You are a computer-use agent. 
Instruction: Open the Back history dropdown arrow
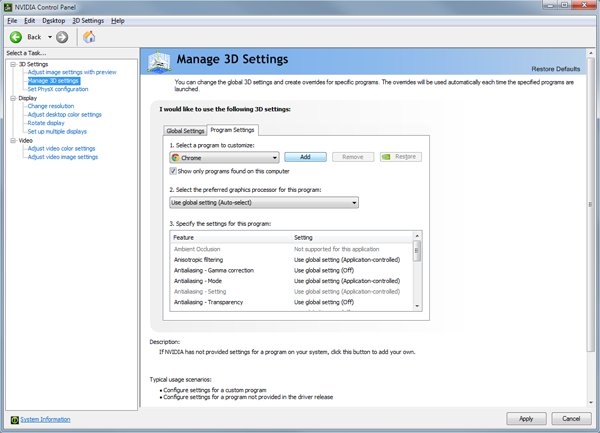pyautogui.click(x=50, y=37)
